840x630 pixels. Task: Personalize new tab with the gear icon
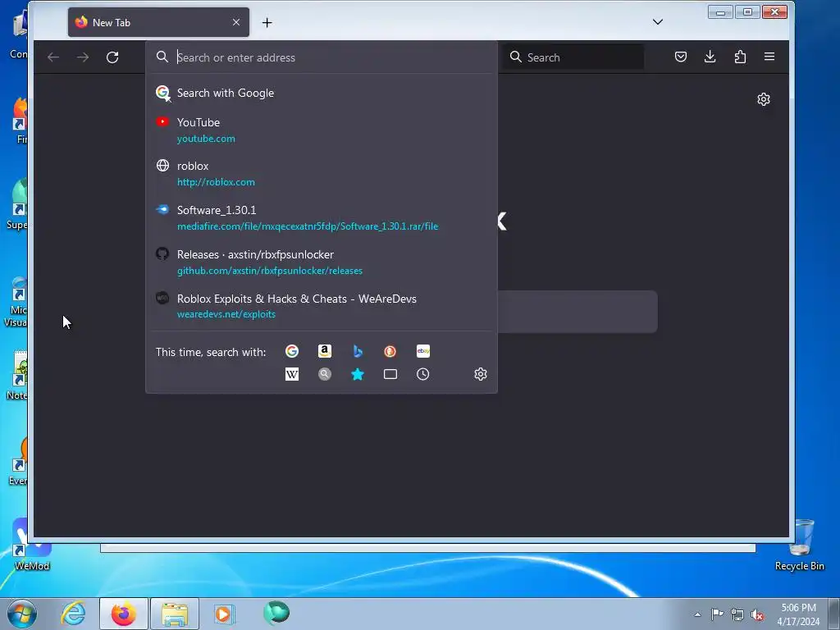764,99
